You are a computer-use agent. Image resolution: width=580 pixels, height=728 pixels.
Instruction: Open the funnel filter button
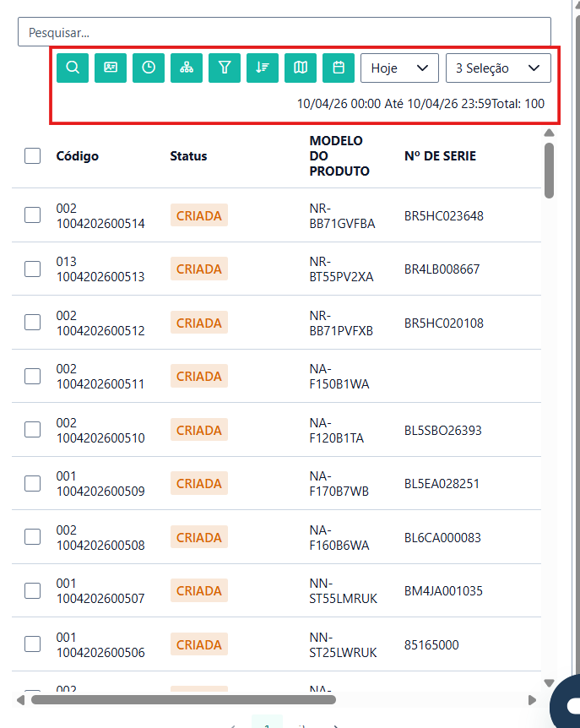(x=225, y=68)
